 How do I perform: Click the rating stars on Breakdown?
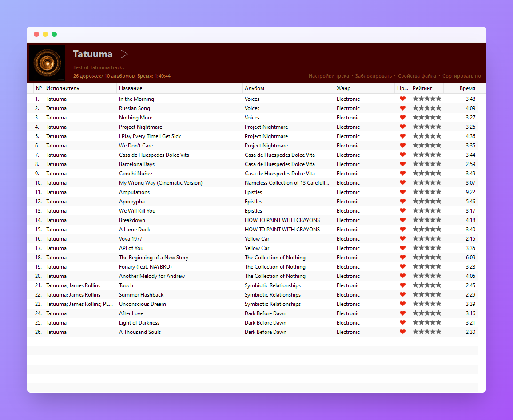coord(427,220)
